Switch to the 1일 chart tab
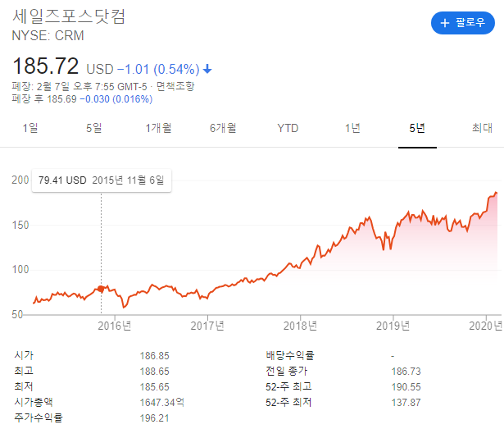 point(30,128)
